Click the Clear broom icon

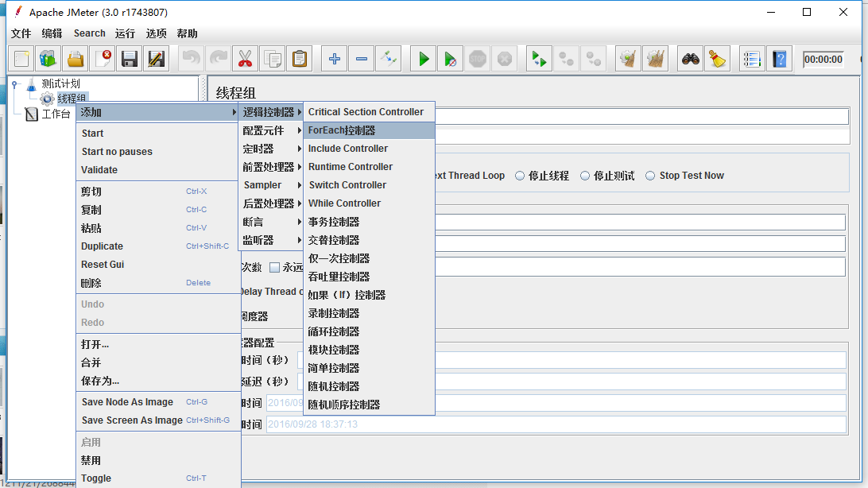coord(628,59)
